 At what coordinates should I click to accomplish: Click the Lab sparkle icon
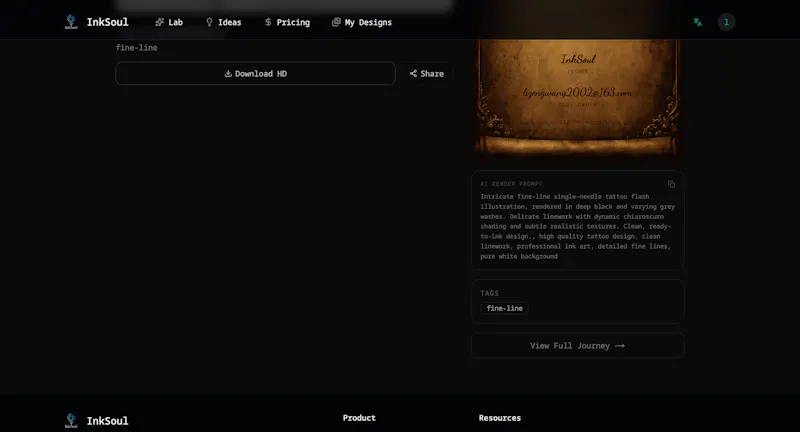[x=160, y=22]
